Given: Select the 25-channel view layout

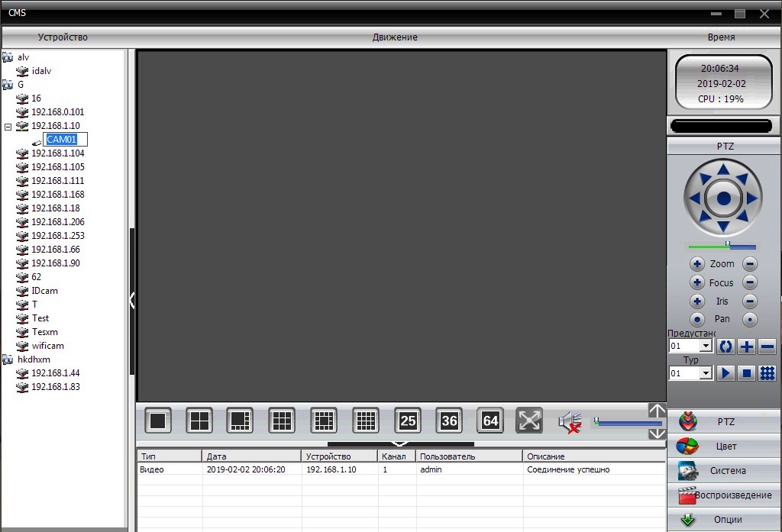Looking at the screenshot, I should pos(408,421).
